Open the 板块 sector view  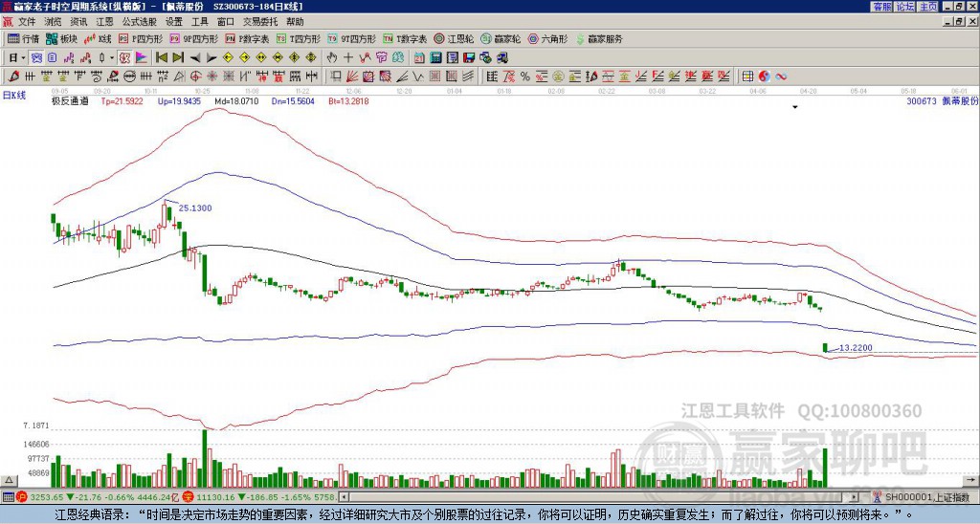61,38
